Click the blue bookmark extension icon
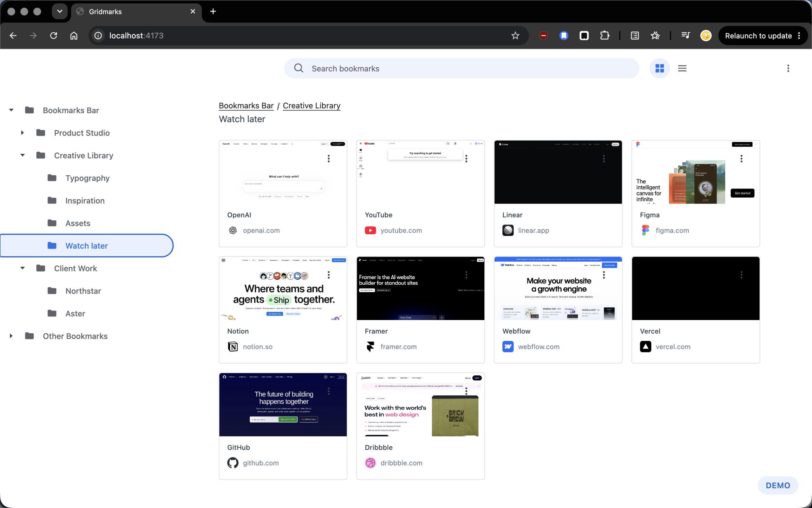The width and height of the screenshot is (812, 508). [564, 36]
